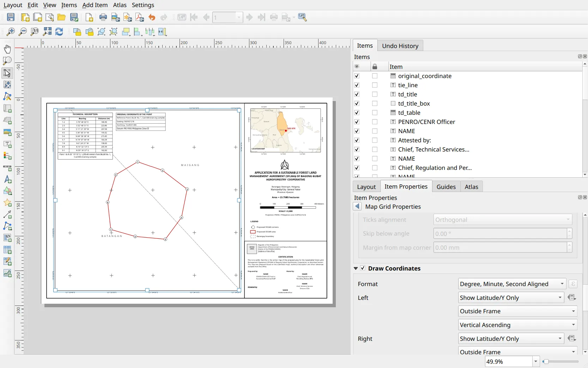Open the Add Item menu
The image size is (588, 368).
tap(95, 5)
